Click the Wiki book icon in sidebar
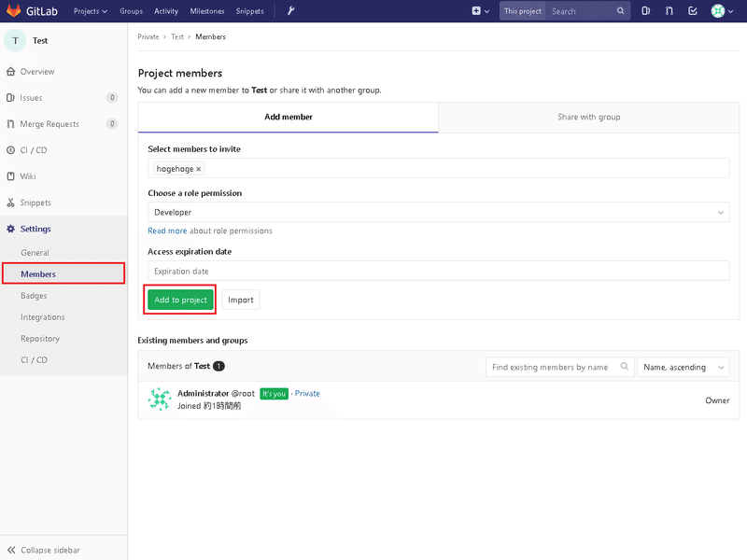The image size is (747, 560). pyautogui.click(x=10, y=176)
